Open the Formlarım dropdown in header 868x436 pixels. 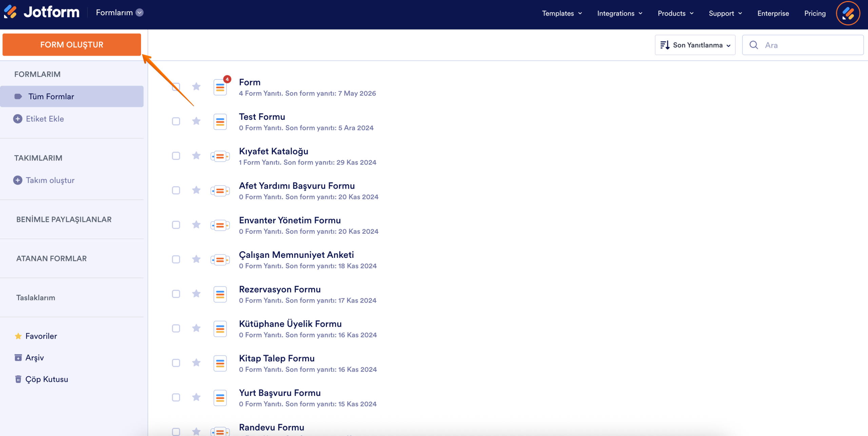click(120, 13)
